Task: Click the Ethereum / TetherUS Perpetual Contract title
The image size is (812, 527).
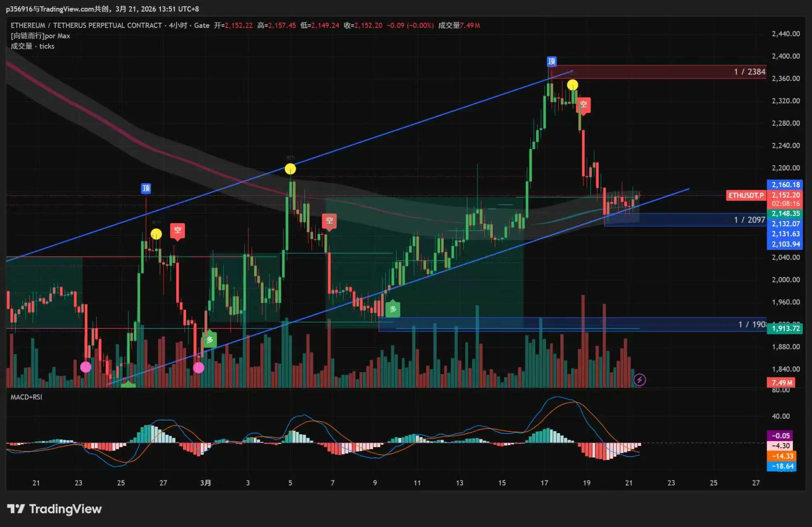Action: [x=86, y=26]
